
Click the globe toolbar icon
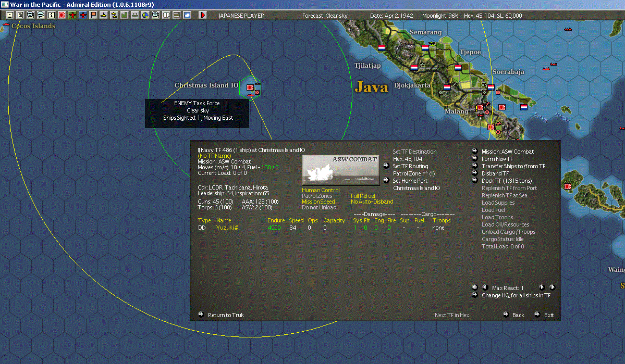point(145,15)
